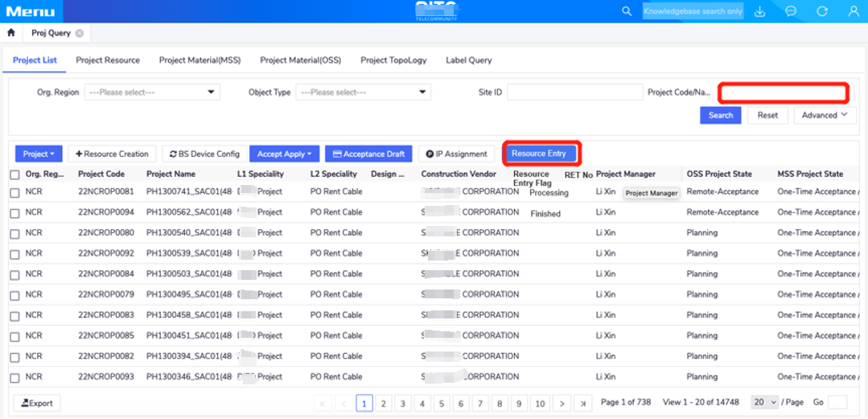Click the Remote-Acceptance state for 22NCROP0094

click(x=722, y=212)
